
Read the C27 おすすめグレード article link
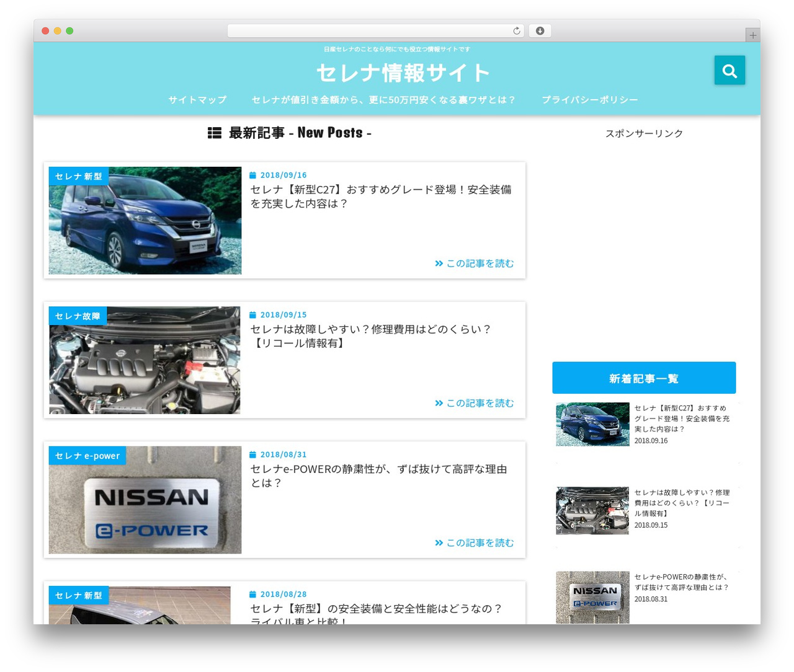[x=381, y=197]
